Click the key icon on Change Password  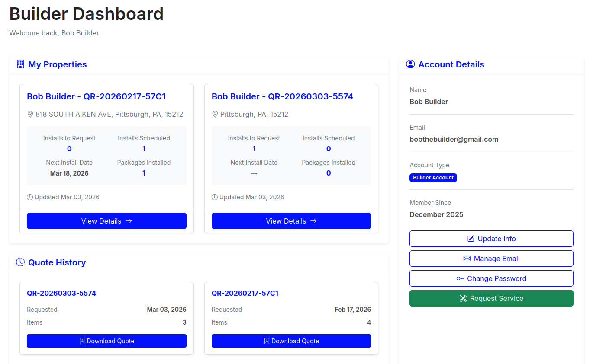tap(460, 278)
